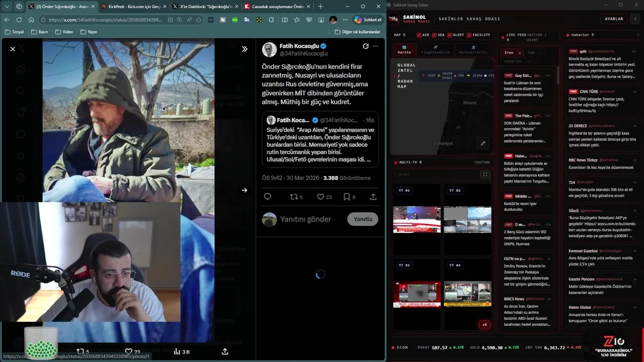This screenshot has height=362, width=644.
Task: Open the Basın bookmarks folder
Action: [39, 32]
